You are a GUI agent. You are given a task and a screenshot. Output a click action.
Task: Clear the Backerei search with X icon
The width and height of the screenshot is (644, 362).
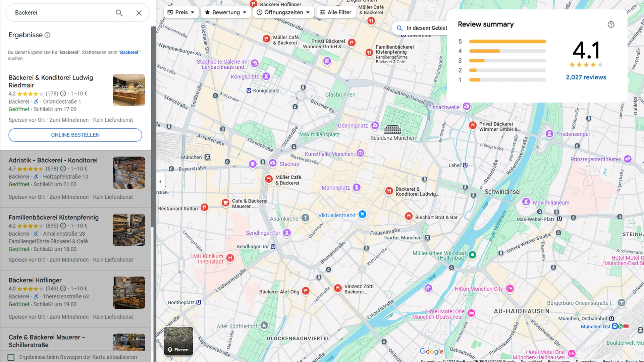coord(139,13)
